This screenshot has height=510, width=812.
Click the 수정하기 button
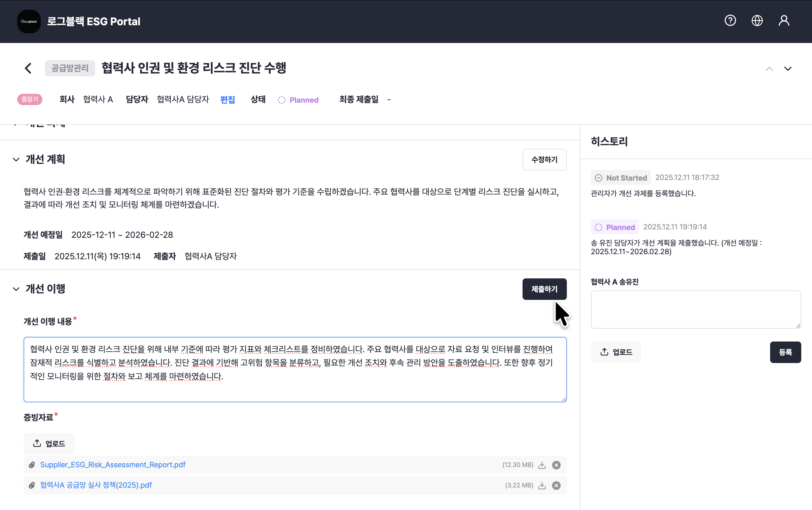544,160
